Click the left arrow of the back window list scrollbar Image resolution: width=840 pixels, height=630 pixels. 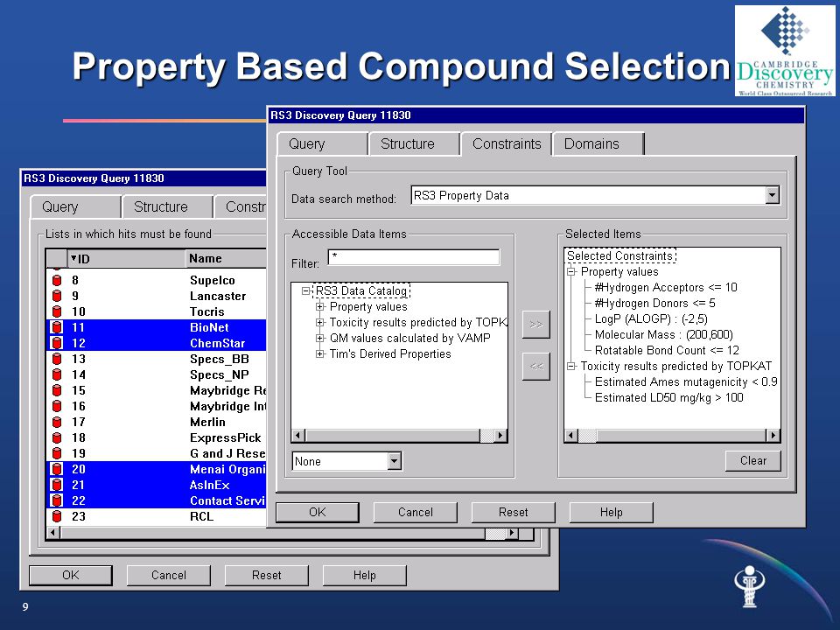(52, 533)
